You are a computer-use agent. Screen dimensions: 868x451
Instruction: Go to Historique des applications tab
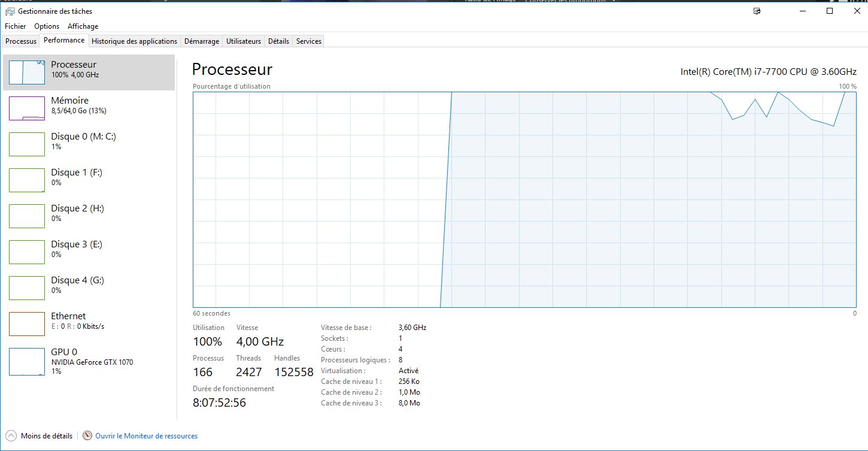134,41
